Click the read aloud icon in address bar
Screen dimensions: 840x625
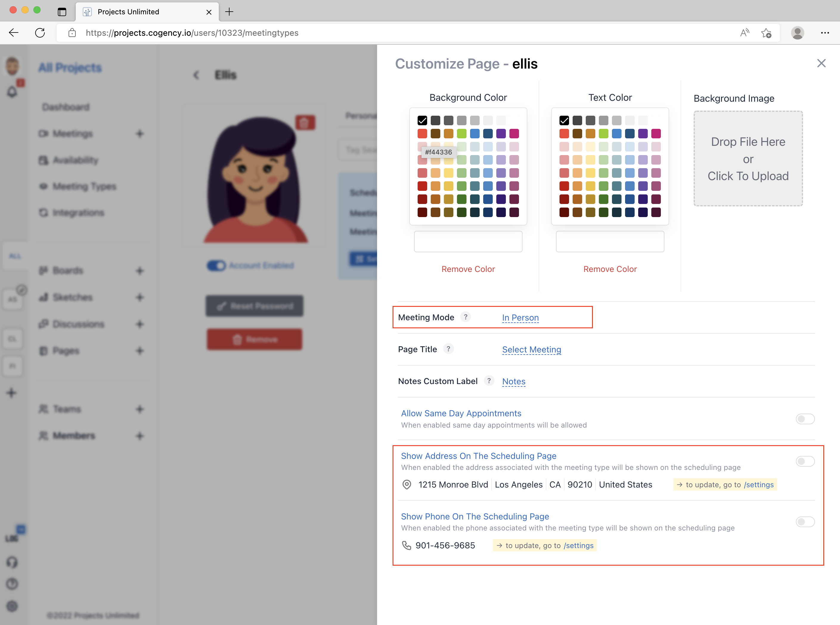click(744, 33)
